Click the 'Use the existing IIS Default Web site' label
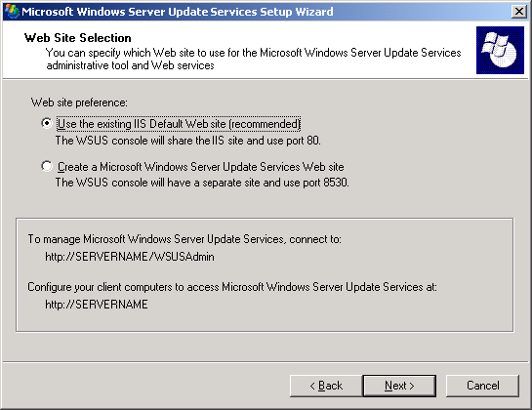The image size is (532, 410). point(179,124)
